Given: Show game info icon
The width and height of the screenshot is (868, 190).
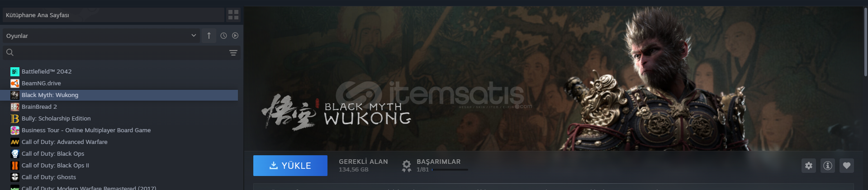Looking at the screenshot, I should pyautogui.click(x=828, y=166).
